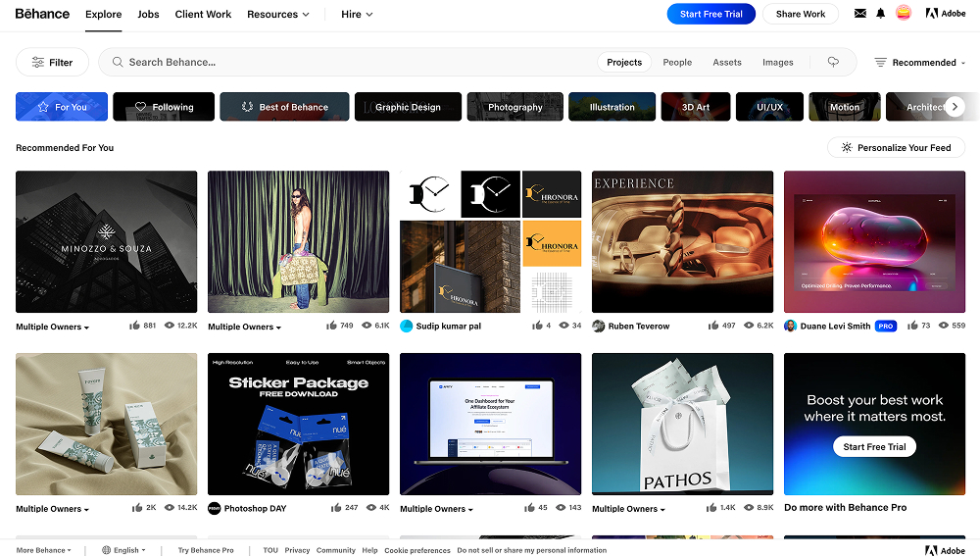Open the Jobs page
The image size is (980, 557).
click(x=148, y=14)
